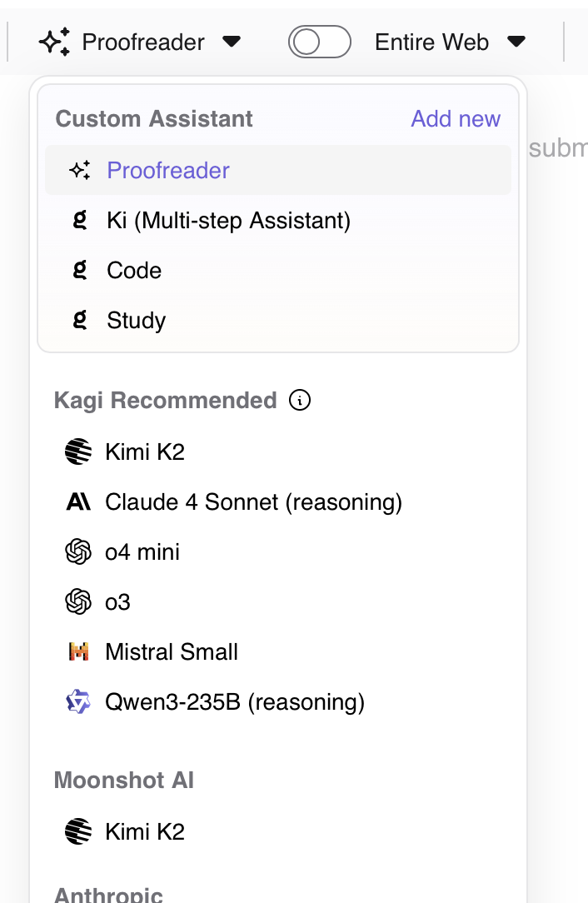Select the Study custom assistant
Screen dimensions: 588x903
point(136,320)
